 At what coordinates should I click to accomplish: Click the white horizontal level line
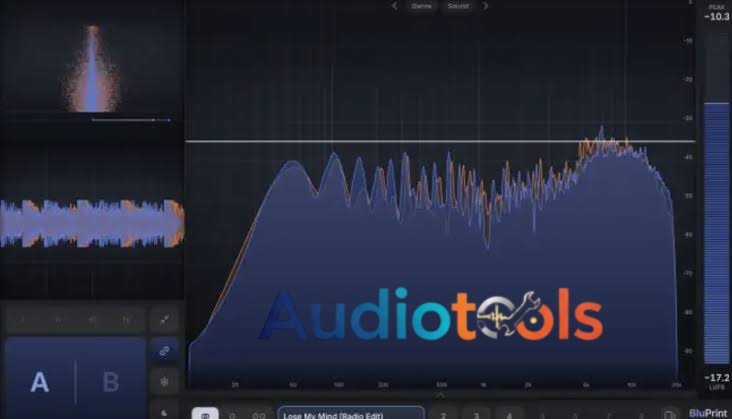440,141
